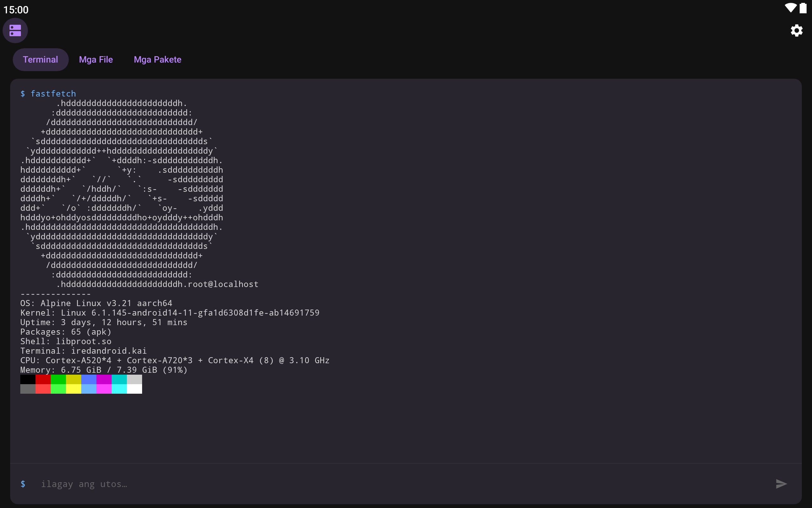Click the dollar prompt beside the input

23,484
